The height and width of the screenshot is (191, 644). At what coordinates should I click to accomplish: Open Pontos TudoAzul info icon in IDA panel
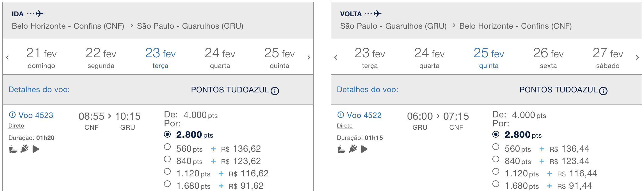tap(275, 91)
